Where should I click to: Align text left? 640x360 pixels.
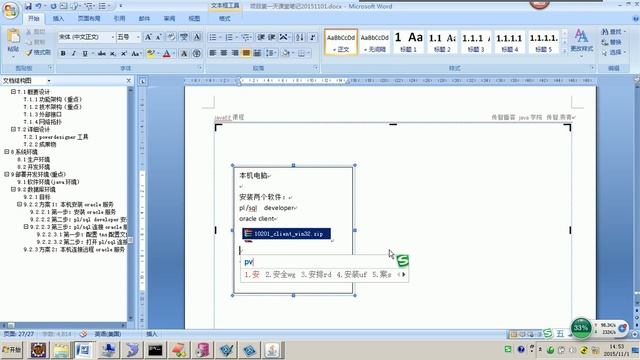[213, 53]
